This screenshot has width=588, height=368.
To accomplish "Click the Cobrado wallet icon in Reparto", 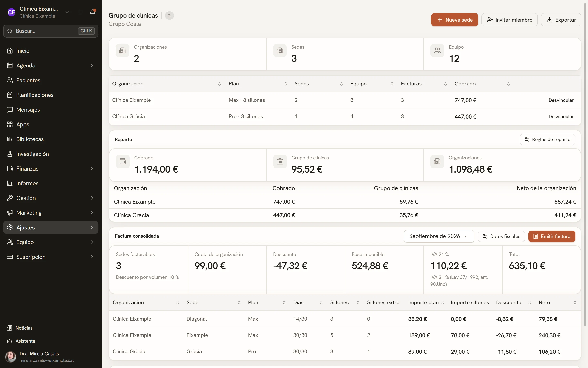I will click(123, 161).
